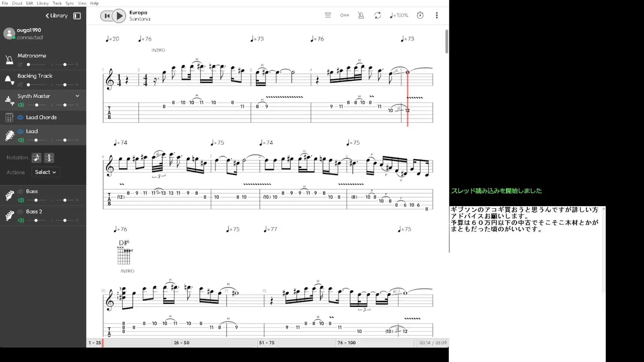Click the score vertical scrollbar
644x362 pixels.
[x=447, y=41]
